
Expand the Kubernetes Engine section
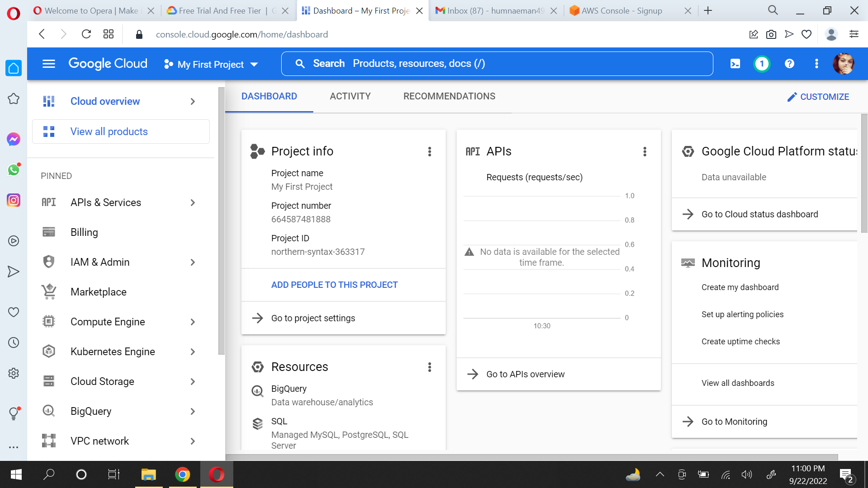pos(192,352)
